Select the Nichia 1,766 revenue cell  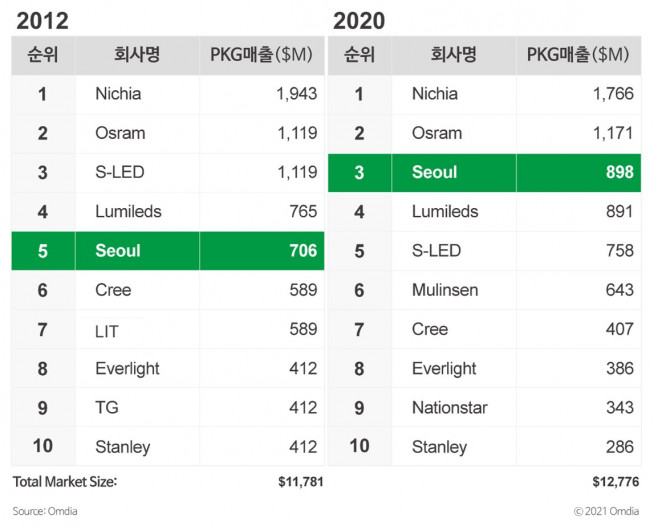click(612, 94)
